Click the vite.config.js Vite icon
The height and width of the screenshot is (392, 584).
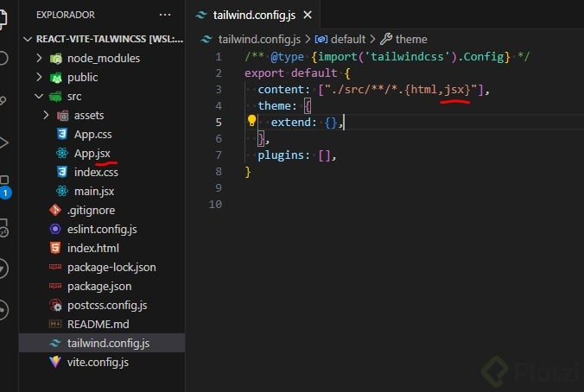[55, 362]
